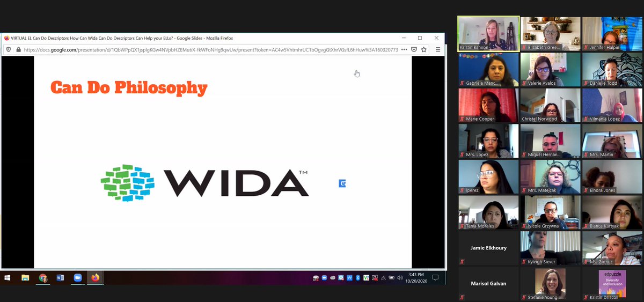This screenshot has height=302, width=644.
Task: Click the Bluetooth tray icon
Action: pyautogui.click(x=358, y=278)
